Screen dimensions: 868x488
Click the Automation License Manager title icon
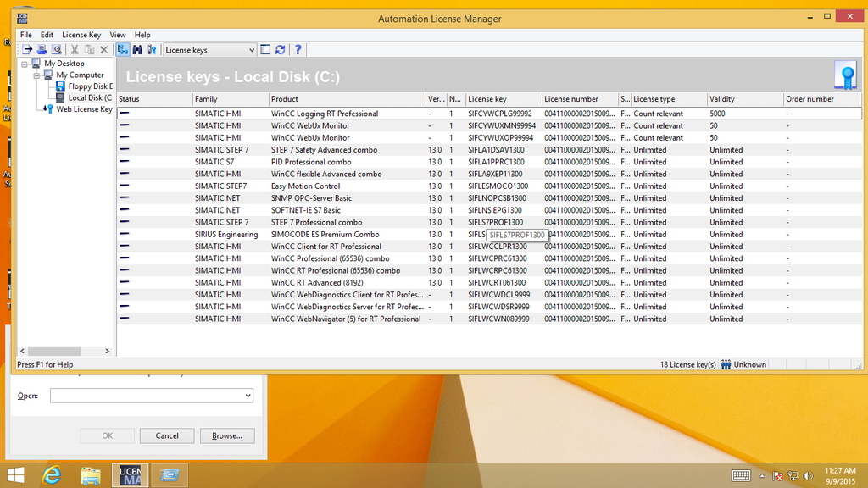(x=22, y=19)
